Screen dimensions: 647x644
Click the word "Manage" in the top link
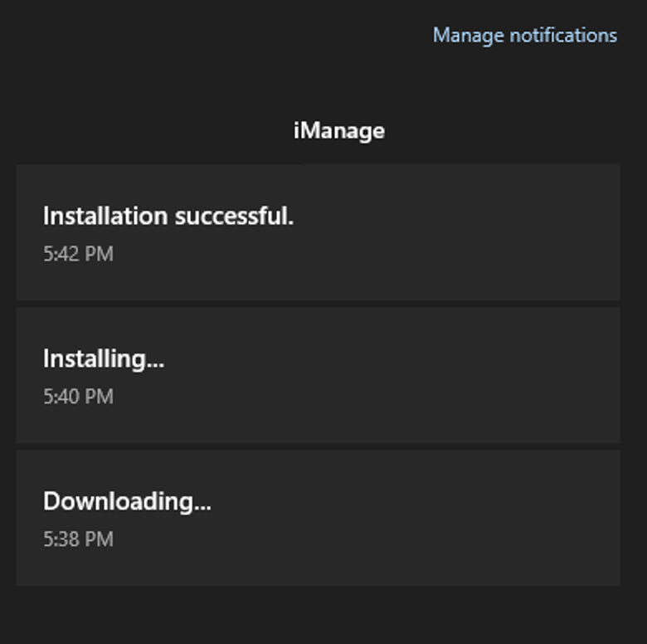[469, 36]
